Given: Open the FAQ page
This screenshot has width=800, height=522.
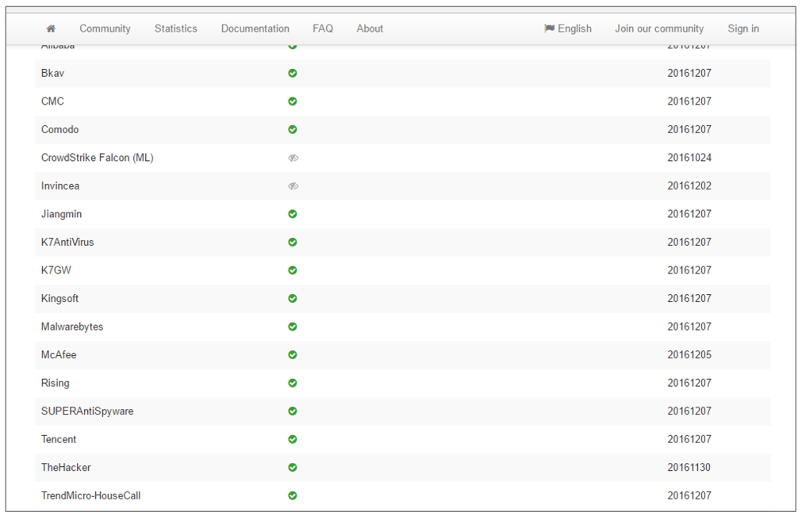Looking at the screenshot, I should click(x=323, y=29).
